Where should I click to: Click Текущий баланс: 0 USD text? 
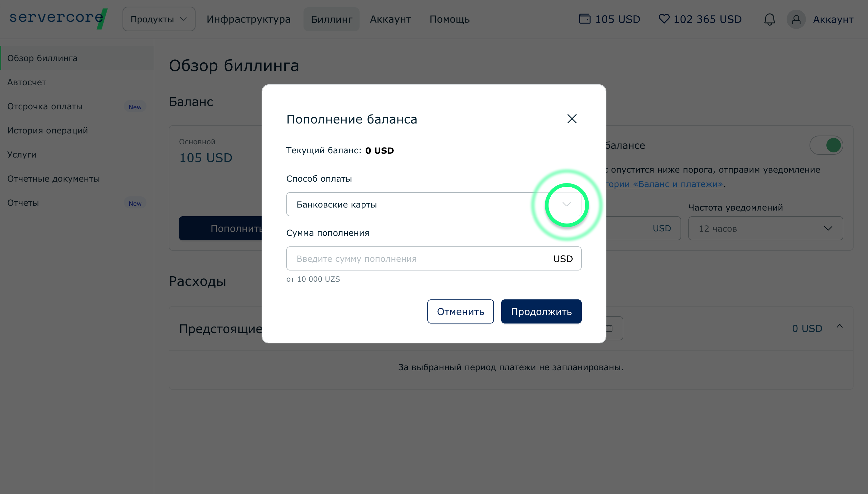[x=340, y=150]
